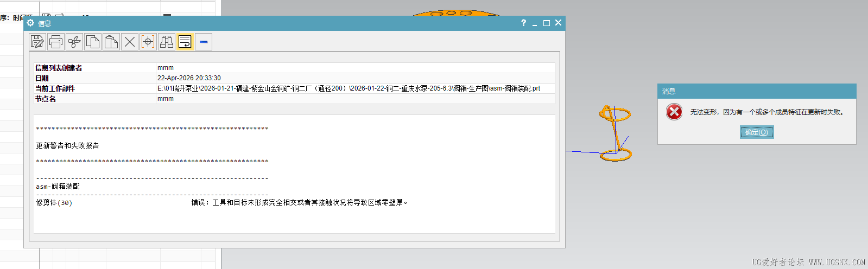Select the 日期 label row

[x=42, y=78]
